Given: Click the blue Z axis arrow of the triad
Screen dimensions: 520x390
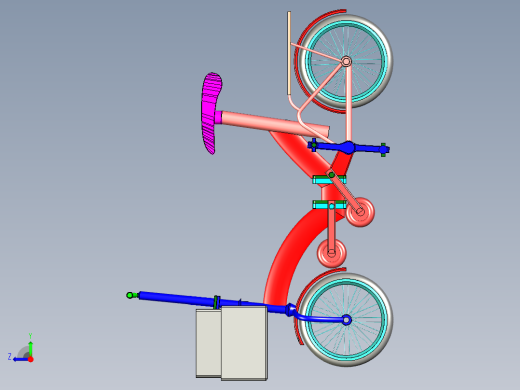Looking at the screenshot, I should [x=20, y=359].
